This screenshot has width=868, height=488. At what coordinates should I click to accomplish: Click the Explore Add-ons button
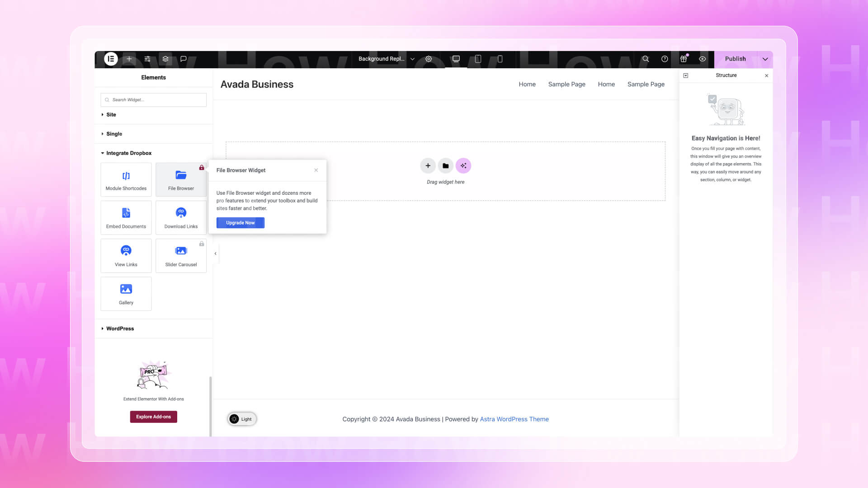click(153, 417)
